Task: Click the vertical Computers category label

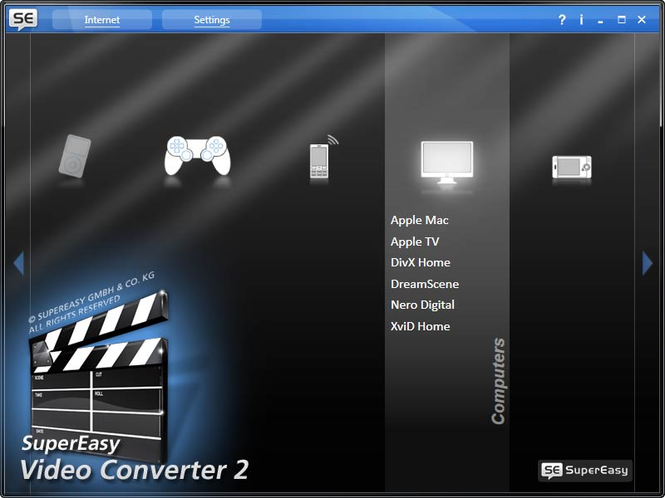Action: (498, 380)
